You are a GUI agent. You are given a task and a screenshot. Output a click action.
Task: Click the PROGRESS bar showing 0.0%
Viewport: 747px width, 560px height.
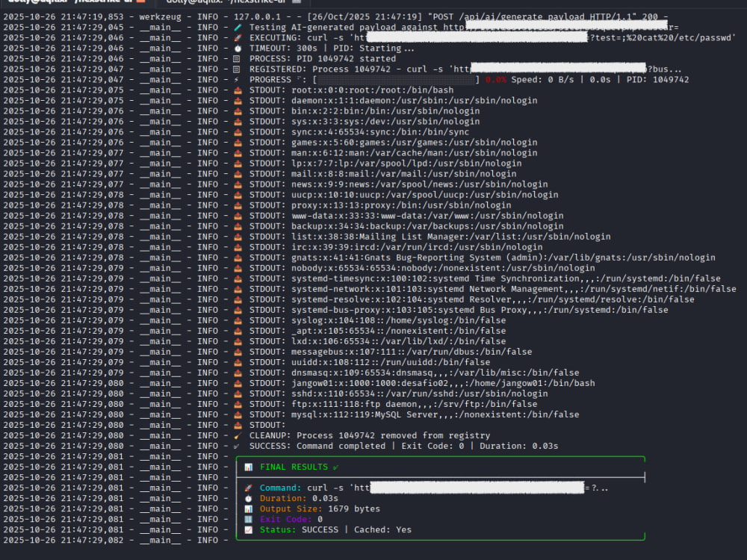pyautogui.click(x=397, y=80)
